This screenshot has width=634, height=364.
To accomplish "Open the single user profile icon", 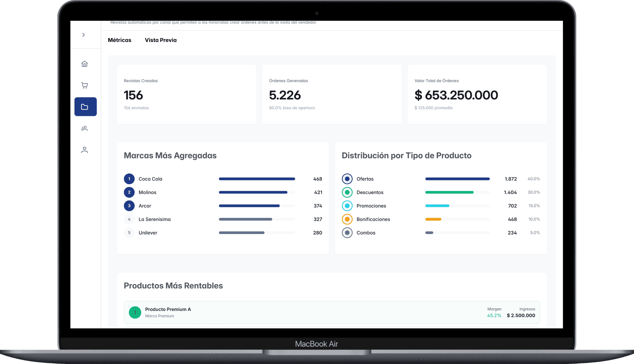I will 85,150.
